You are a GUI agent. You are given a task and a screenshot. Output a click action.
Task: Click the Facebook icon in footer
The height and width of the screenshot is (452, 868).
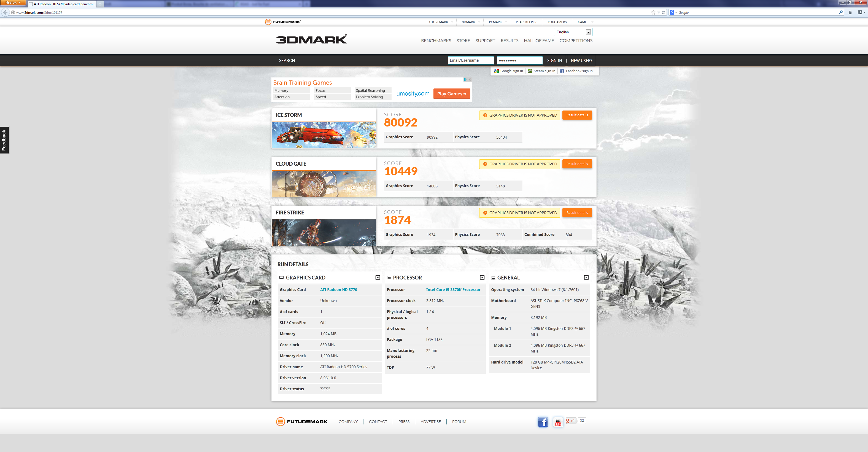543,422
